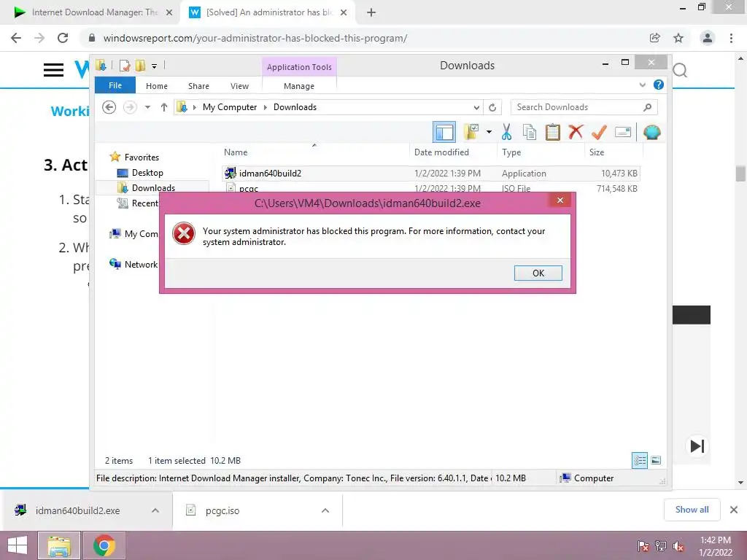Open the File menu tab
Image resolution: width=747 pixels, height=560 pixels.
115,85
